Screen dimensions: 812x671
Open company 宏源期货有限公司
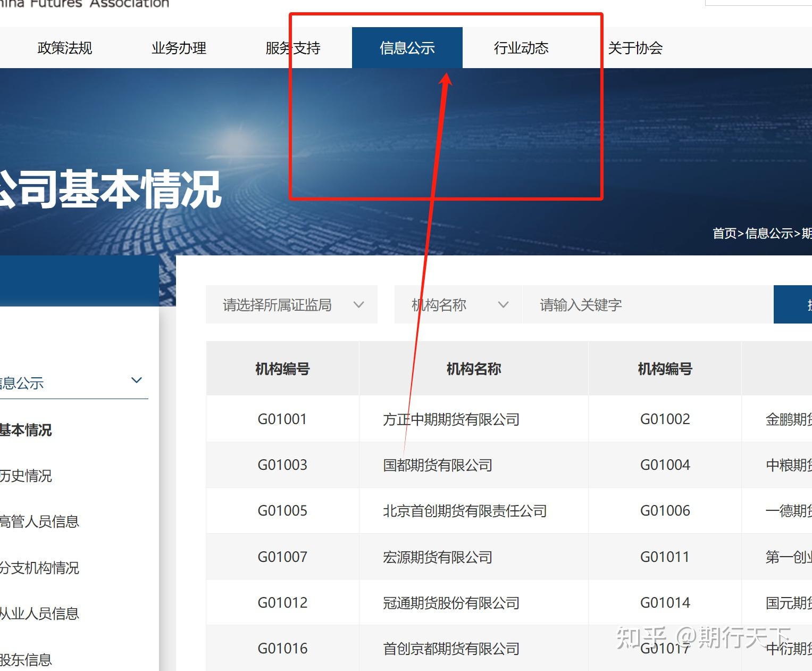coord(438,557)
